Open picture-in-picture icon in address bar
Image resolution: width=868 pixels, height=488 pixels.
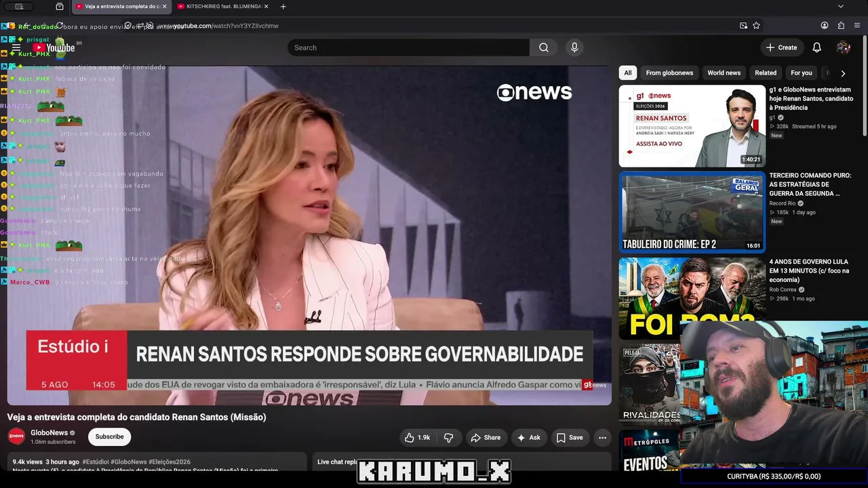click(x=743, y=26)
